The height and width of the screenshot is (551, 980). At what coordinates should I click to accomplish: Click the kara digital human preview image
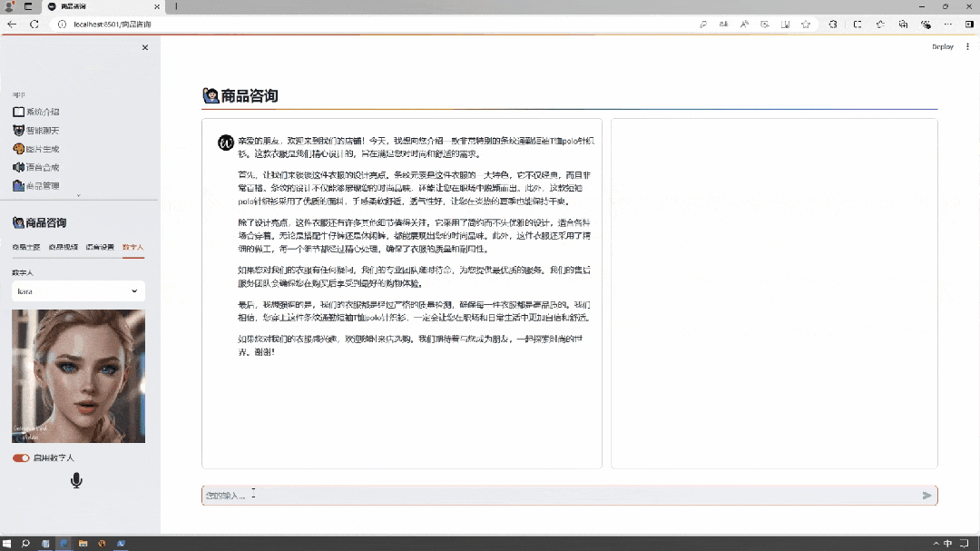coord(78,376)
